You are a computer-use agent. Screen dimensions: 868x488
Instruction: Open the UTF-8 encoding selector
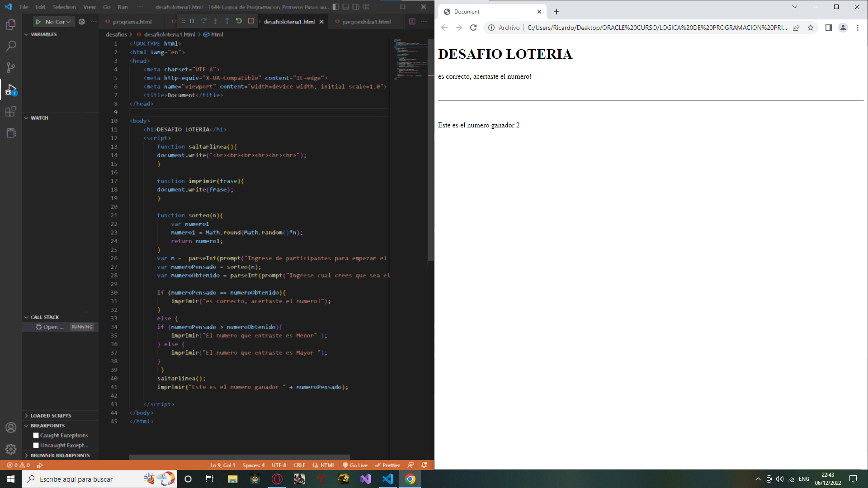point(279,465)
